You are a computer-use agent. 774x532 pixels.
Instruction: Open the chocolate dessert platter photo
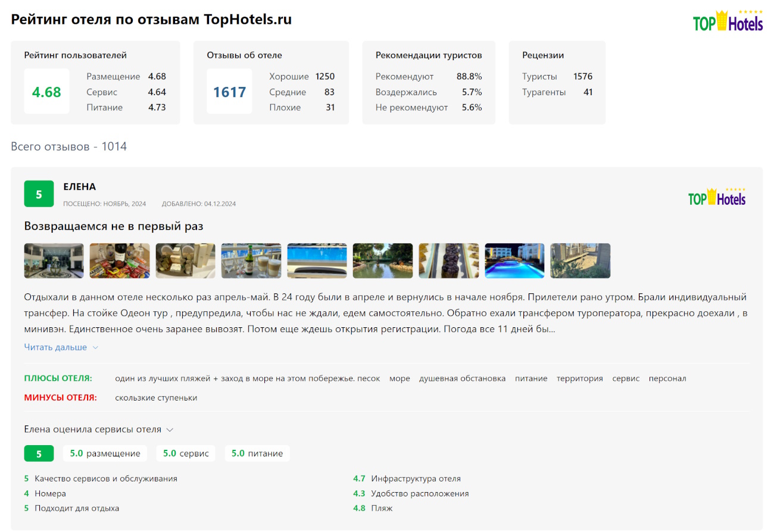[449, 261]
